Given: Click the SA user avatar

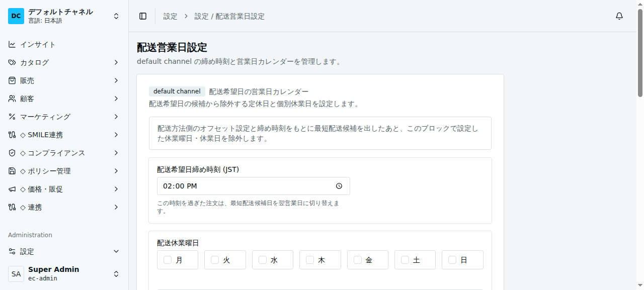Looking at the screenshot, I should tap(16, 274).
